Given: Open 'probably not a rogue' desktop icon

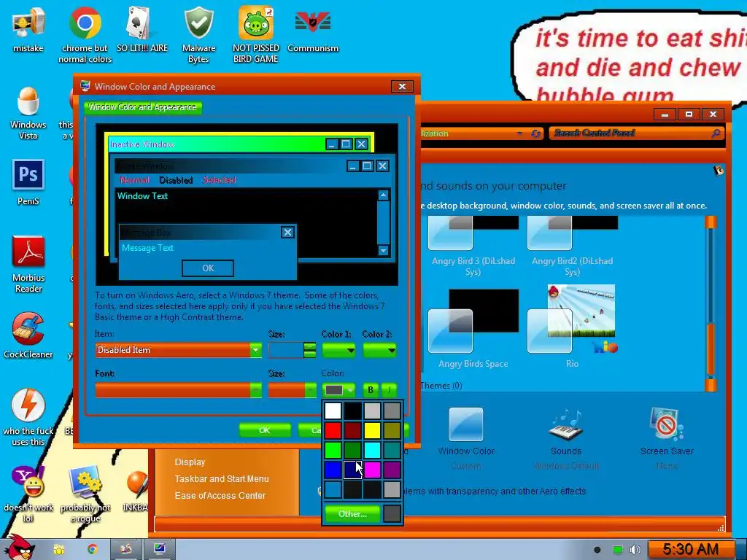Looking at the screenshot, I should click(85, 494).
